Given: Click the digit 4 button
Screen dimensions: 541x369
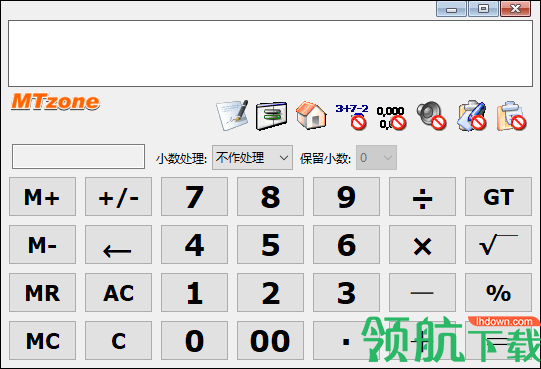Looking at the screenshot, I should (194, 245).
